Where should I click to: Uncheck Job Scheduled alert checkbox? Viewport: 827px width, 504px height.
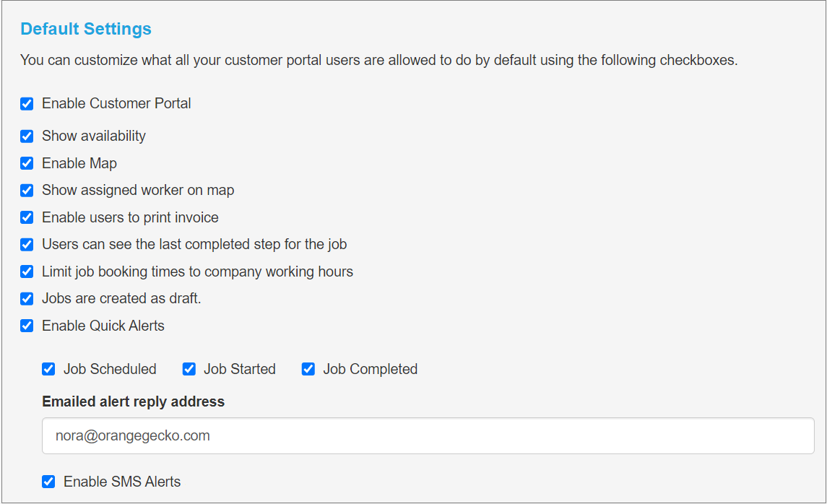[48, 369]
